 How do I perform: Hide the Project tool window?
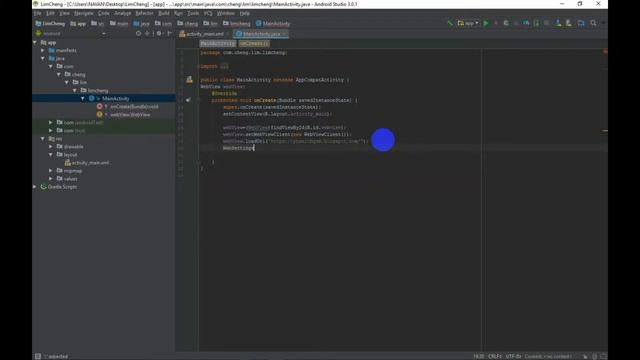169,33
